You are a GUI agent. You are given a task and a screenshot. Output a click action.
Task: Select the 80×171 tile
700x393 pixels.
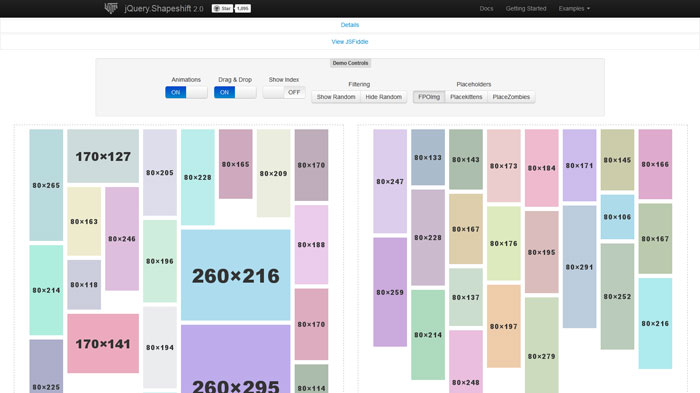click(x=579, y=165)
